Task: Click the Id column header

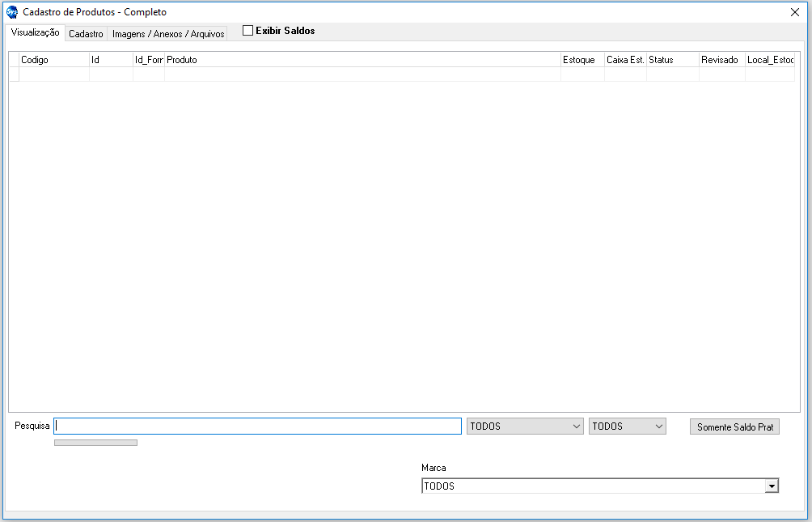Action: 111,60
